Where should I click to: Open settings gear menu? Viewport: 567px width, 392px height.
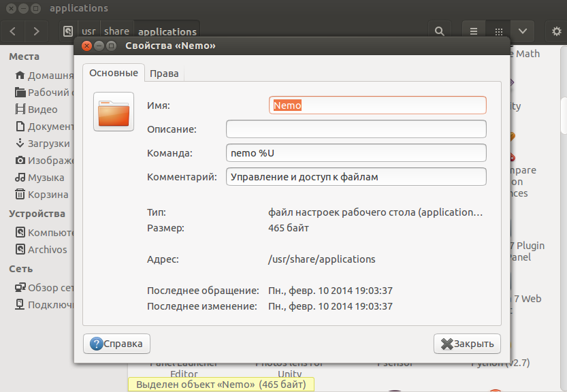[557, 31]
